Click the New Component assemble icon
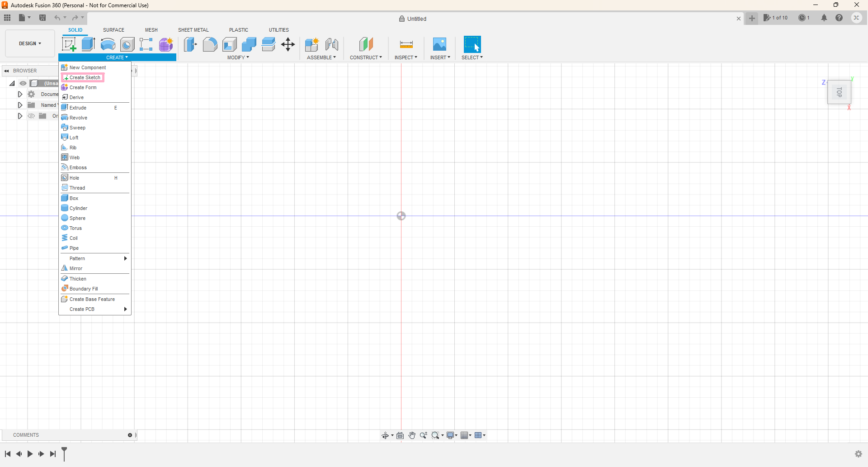 (x=312, y=44)
